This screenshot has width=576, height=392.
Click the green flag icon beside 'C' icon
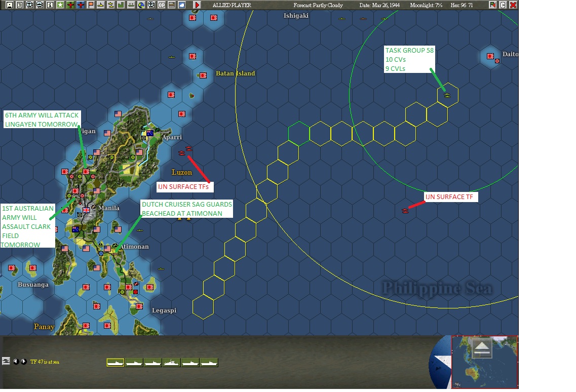[493, 5]
